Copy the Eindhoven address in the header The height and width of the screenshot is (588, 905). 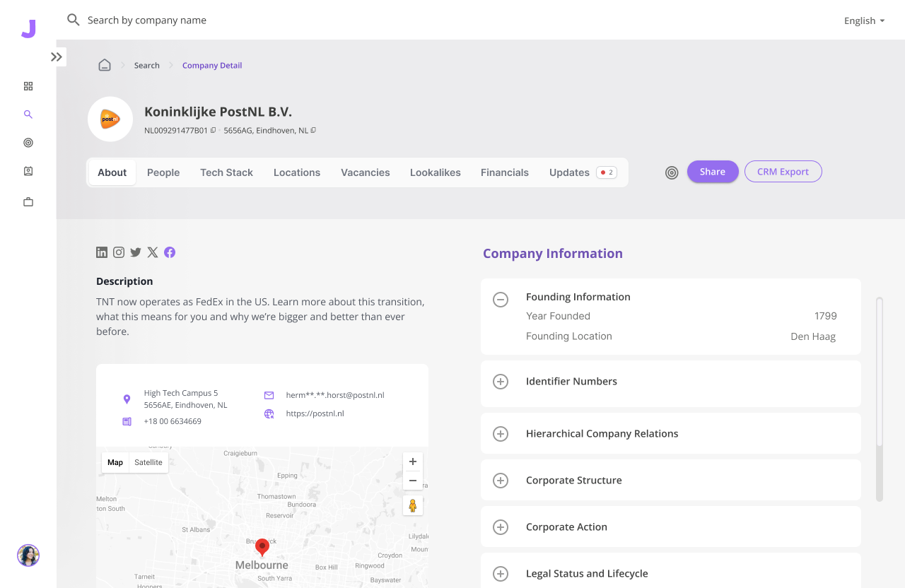click(x=314, y=131)
